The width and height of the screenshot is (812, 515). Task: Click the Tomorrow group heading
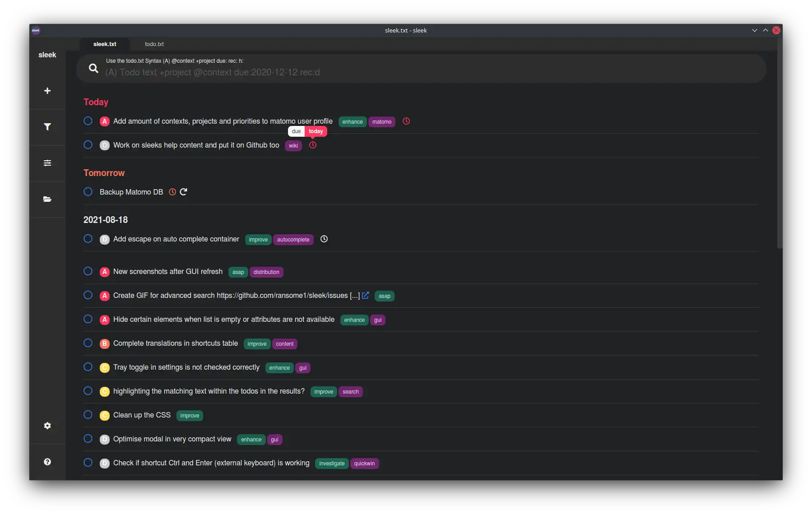[x=104, y=173]
